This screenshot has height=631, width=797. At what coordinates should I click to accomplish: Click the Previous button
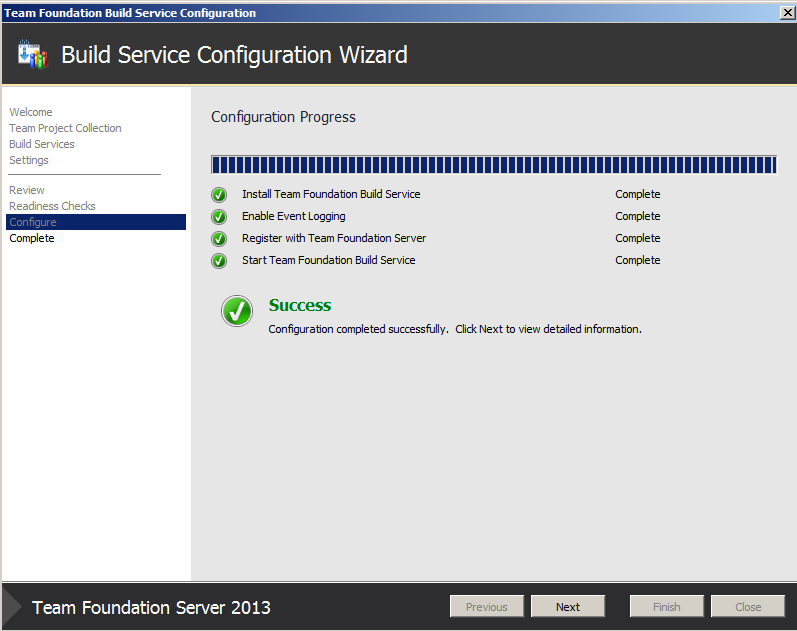point(487,607)
